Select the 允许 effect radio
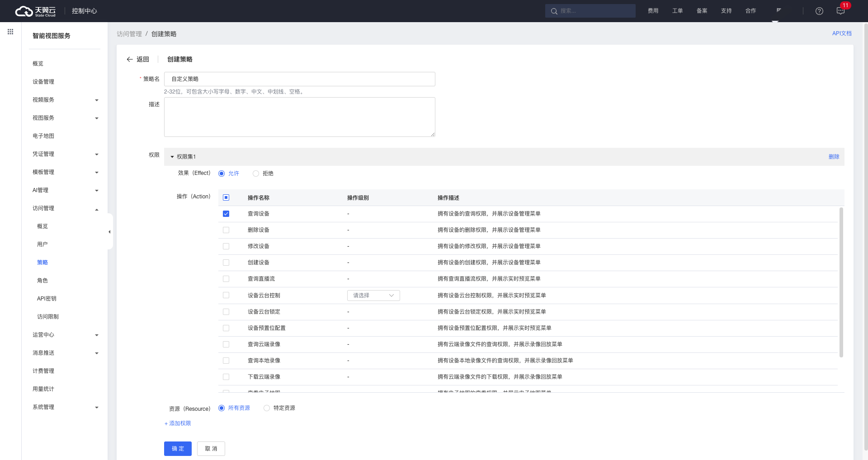 point(222,174)
